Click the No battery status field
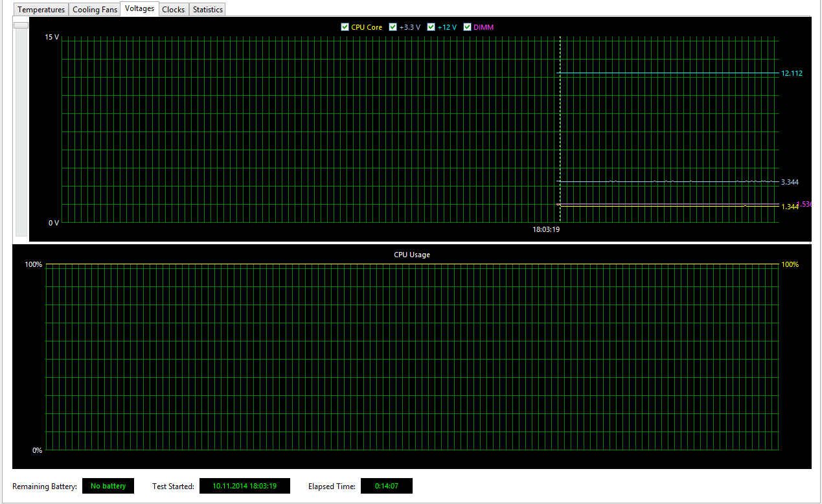This screenshot has height=504, width=822. [108, 486]
